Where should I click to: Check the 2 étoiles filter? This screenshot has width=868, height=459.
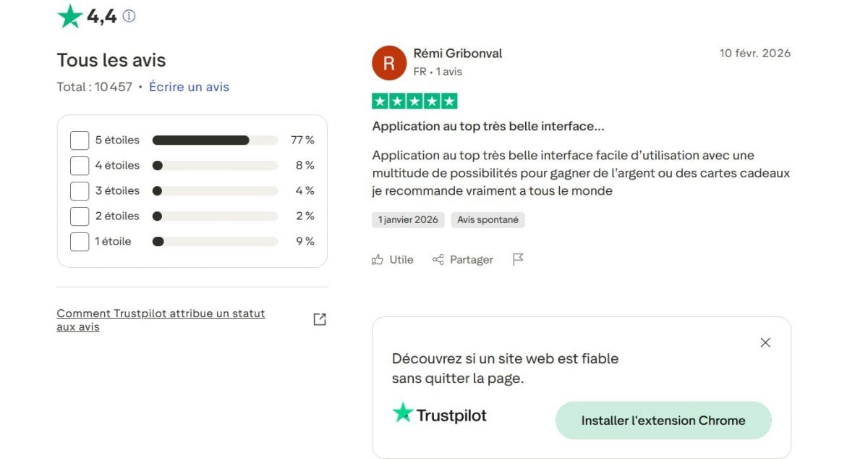point(80,216)
